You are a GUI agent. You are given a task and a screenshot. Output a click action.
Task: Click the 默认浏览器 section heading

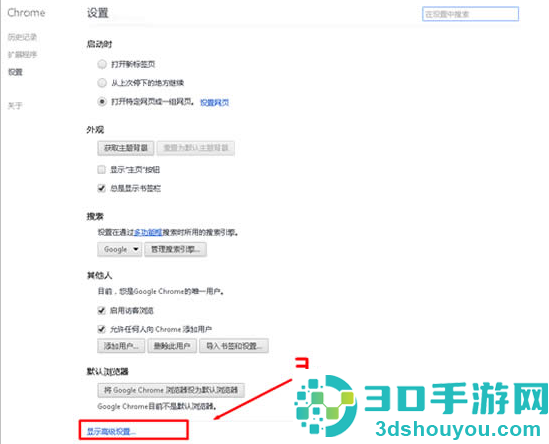coord(107,372)
